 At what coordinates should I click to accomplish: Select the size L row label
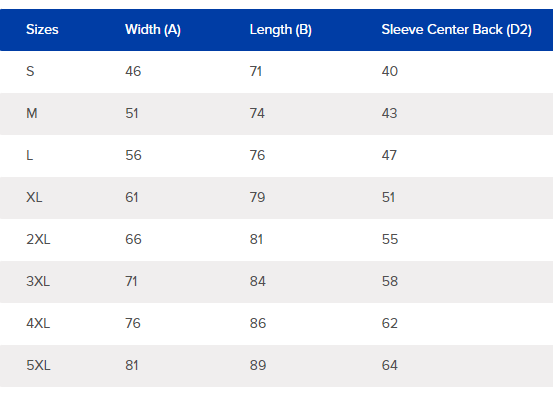tap(30, 156)
